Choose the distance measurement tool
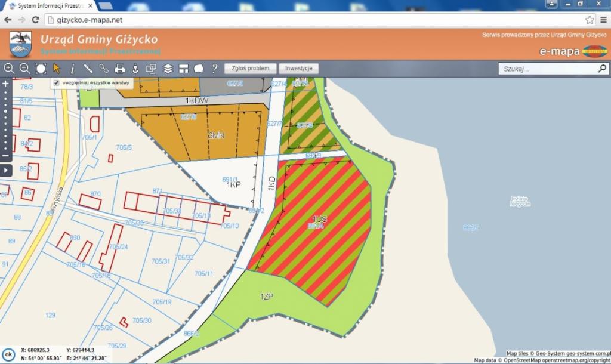This screenshot has width=611, height=364. (88, 69)
